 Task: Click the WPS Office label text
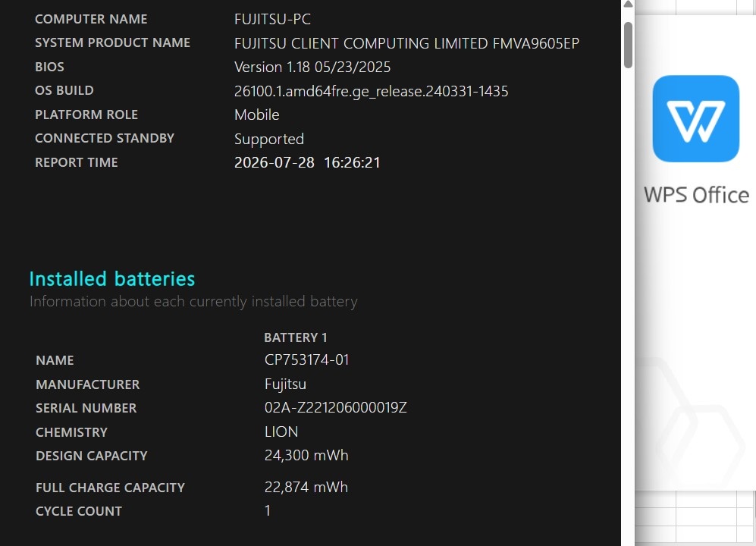[696, 196]
